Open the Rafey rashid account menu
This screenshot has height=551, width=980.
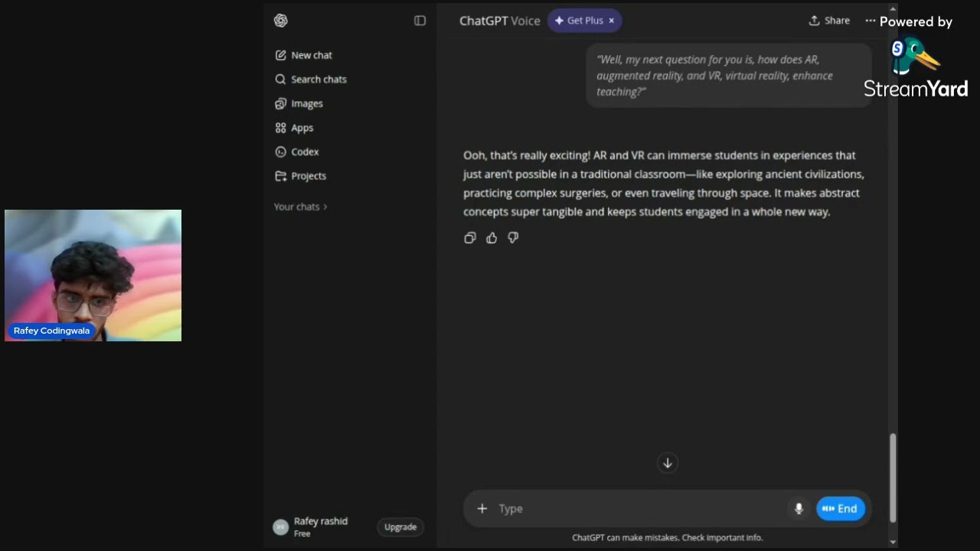[x=322, y=527]
